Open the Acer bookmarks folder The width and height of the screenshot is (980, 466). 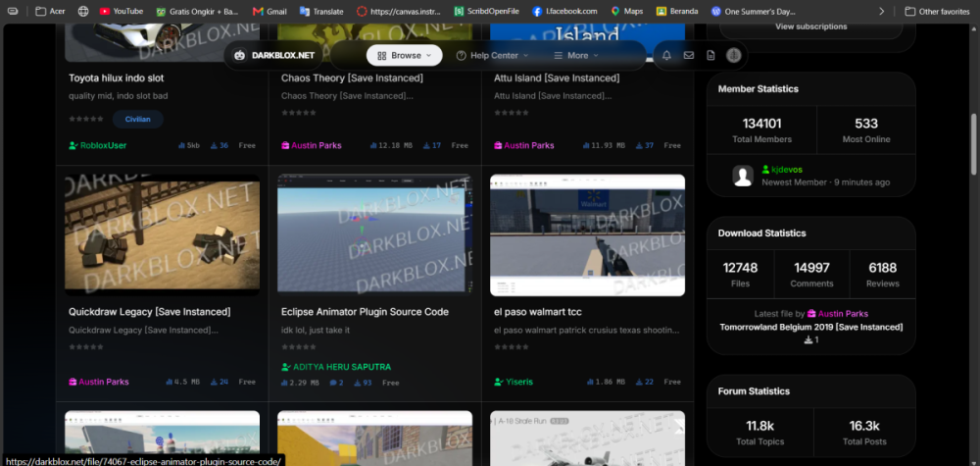51,11
